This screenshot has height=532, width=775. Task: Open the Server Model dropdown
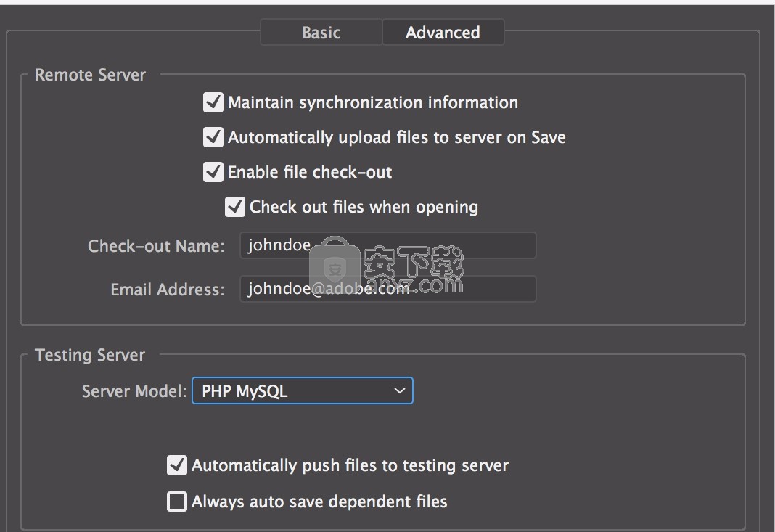point(303,391)
